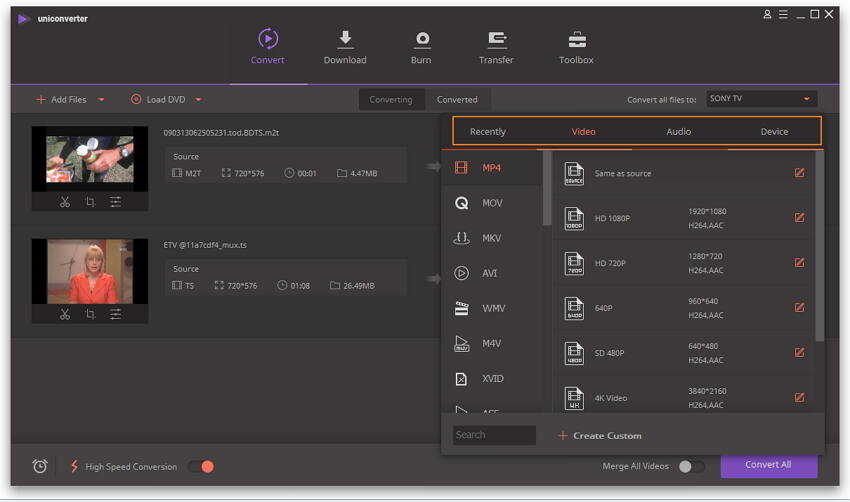This screenshot has height=502, width=850.
Task: Switch to the Audio tab
Action: point(679,132)
